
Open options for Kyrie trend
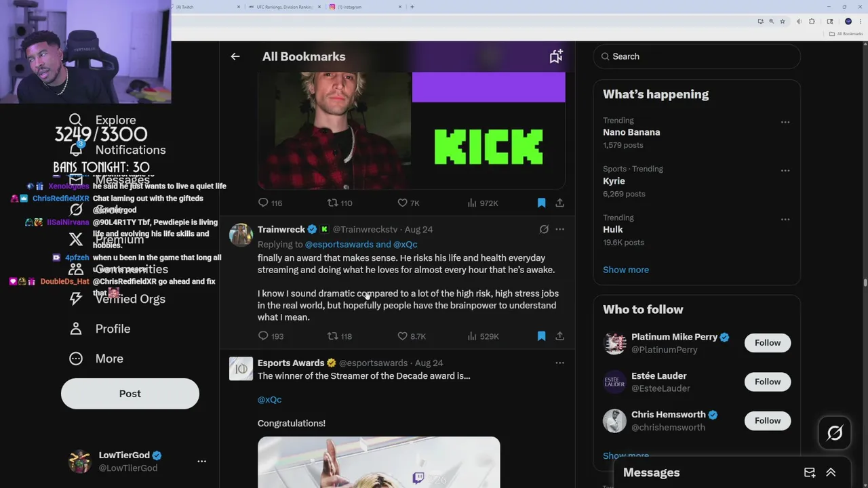pyautogui.click(x=785, y=171)
